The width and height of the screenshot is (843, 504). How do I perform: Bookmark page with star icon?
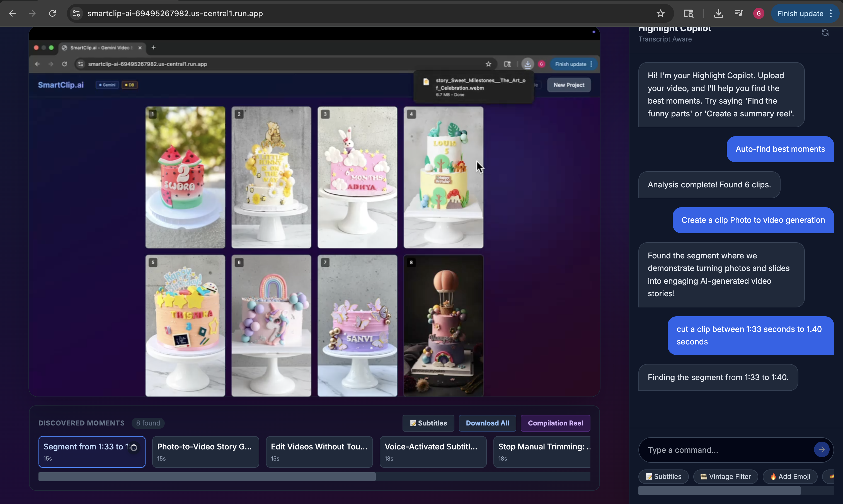tap(660, 14)
